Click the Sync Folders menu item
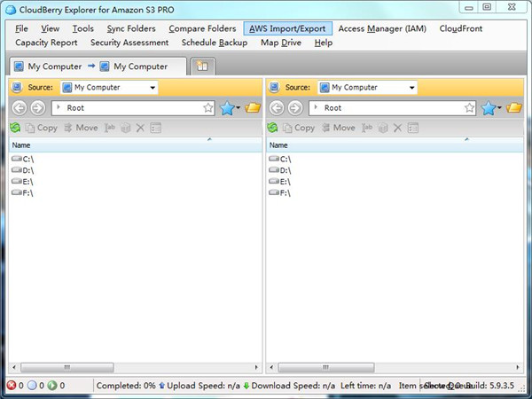 pyautogui.click(x=131, y=29)
